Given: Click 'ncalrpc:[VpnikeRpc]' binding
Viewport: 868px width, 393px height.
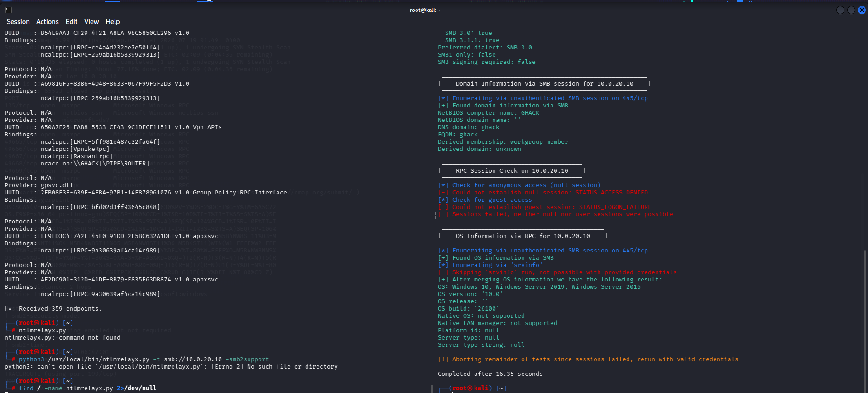Looking at the screenshot, I should coord(75,149).
